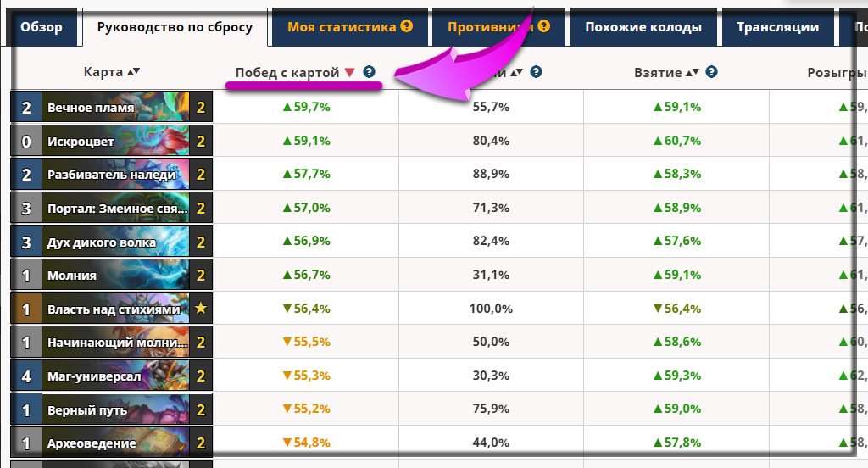This screenshot has width=868, height=468.
Task: Open the "Обзор" tab
Action: pyautogui.click(x=42, y=27)
